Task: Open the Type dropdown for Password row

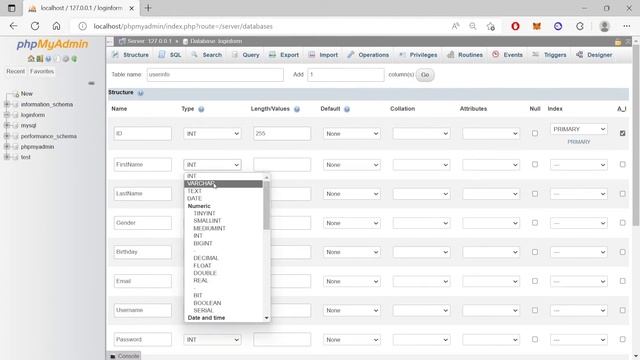Action: [212, 340]
